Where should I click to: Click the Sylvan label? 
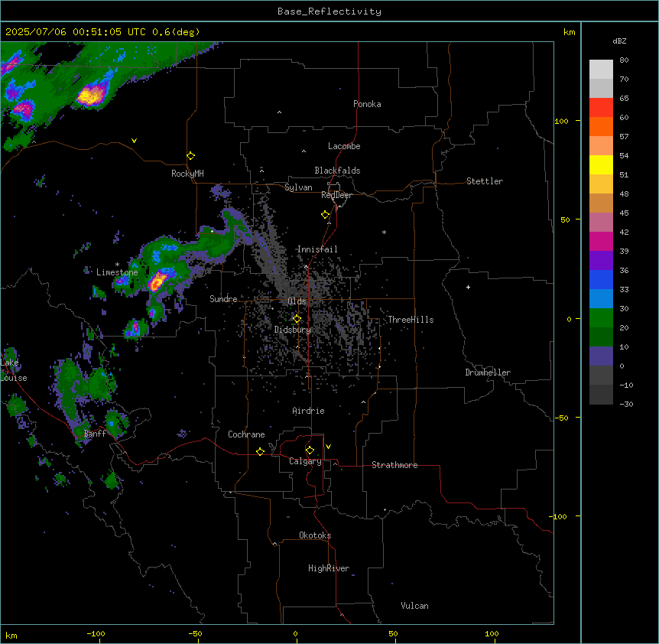click(298, 187)
